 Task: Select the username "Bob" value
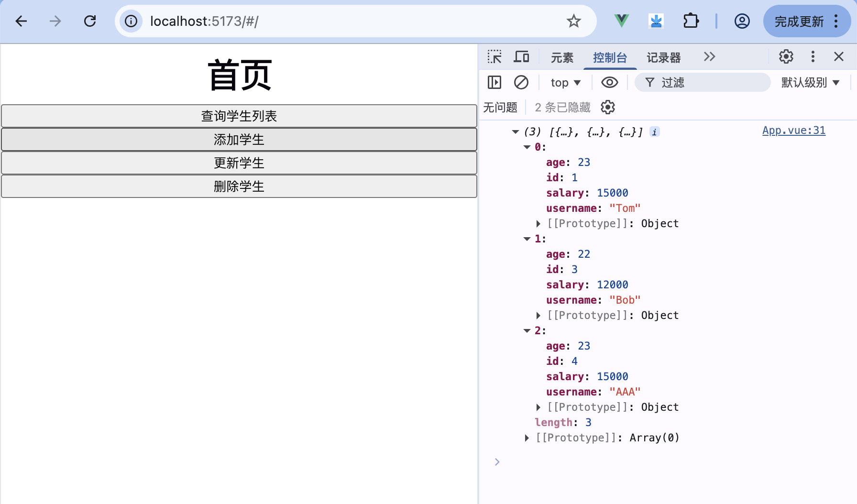click(625, 300)
